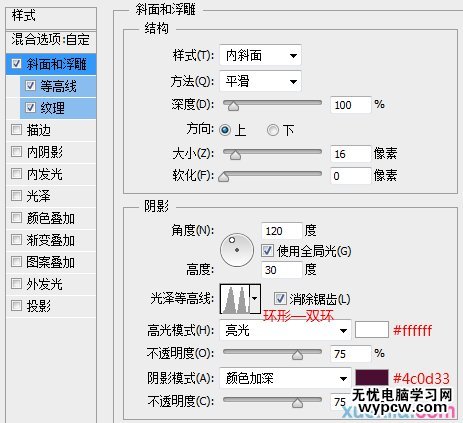Toggle the 纹理 checkbox

[x=30, y=107]
